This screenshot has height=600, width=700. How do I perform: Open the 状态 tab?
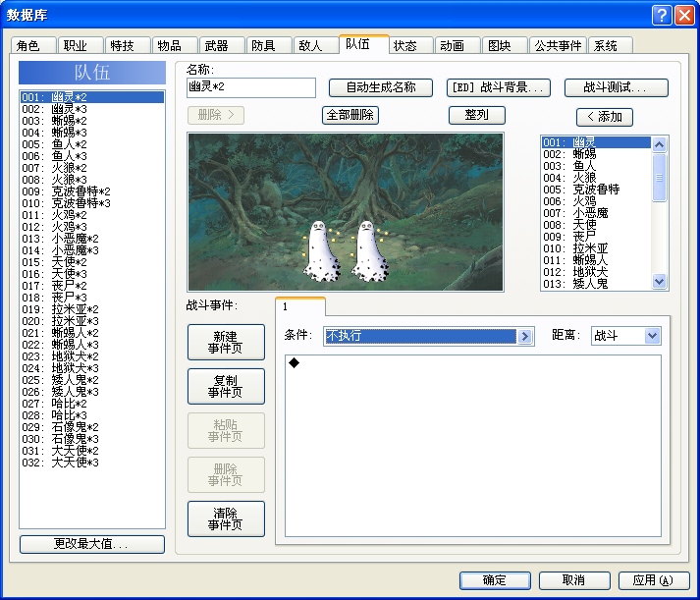coord(410,46)
